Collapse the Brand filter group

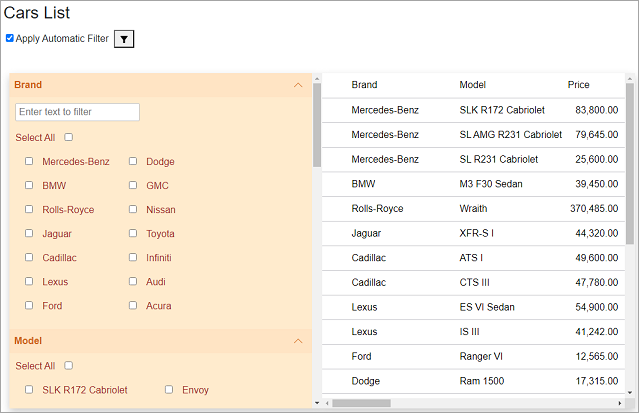pyautogui.click(x=298, y=85)
